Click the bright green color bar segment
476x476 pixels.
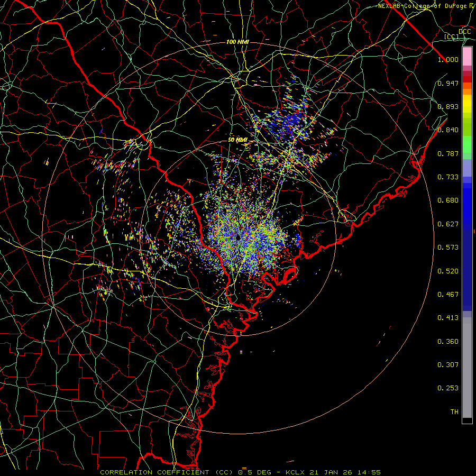[467, 144]
